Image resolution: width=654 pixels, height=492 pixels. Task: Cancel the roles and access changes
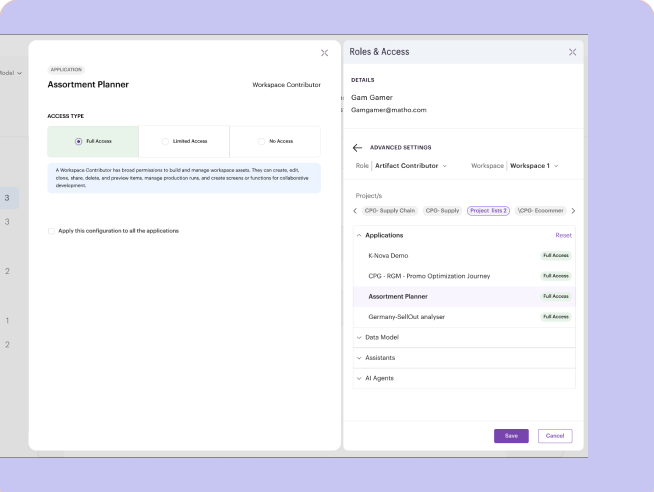[555, 436]
